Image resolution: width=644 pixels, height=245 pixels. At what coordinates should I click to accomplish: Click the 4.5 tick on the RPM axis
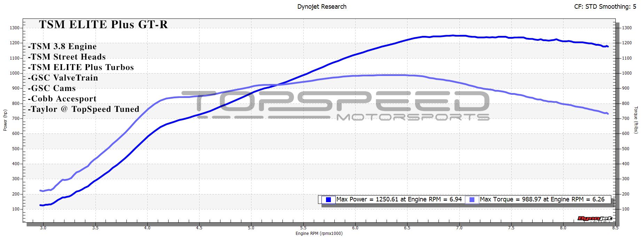point(199,228)
